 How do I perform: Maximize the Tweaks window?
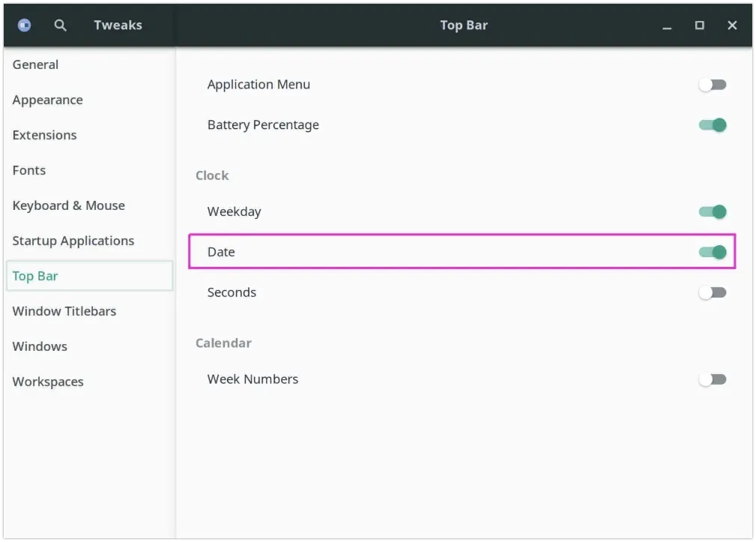pyautogui.click(x=699, y=25)
